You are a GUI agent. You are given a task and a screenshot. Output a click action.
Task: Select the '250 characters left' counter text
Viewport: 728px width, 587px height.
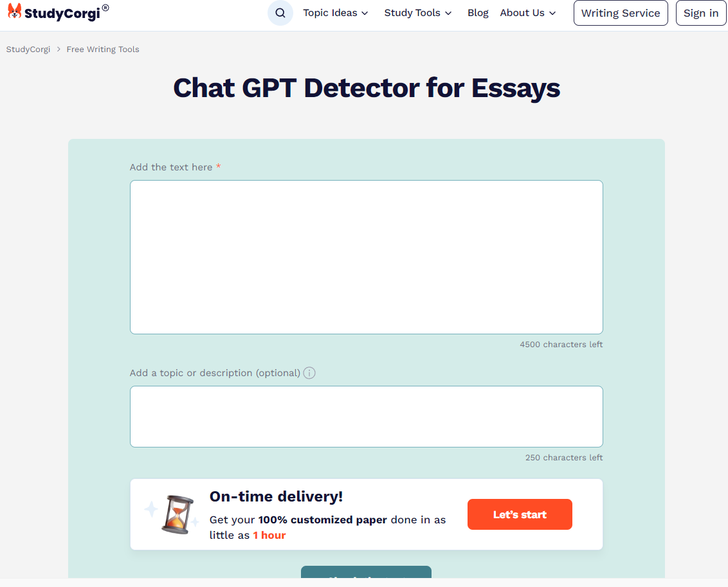coord(563,458)
